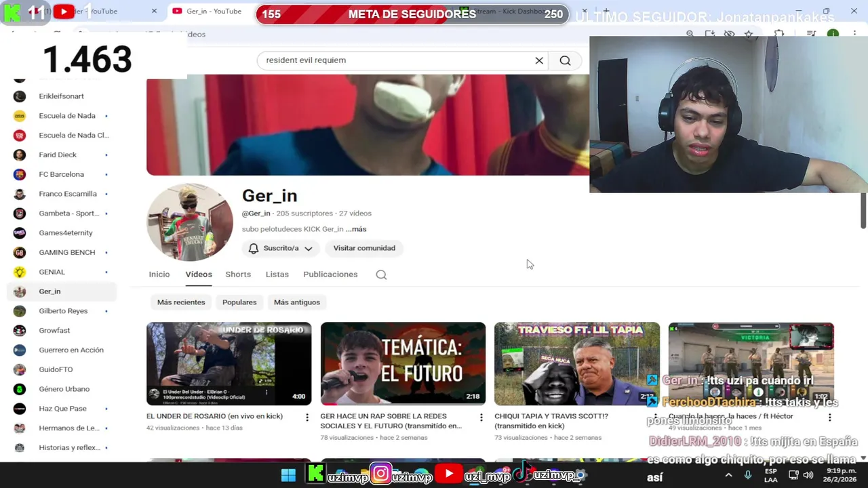Open Haz Que Pase channel icon
The width and height of the screenshot is (868, 488).
click(x=20, y=409)
